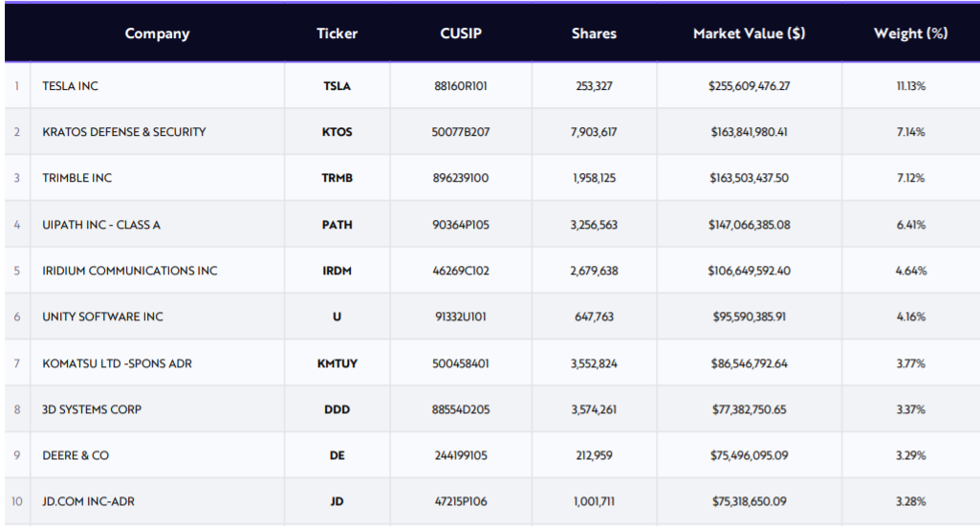Click the Company column header
Screen dimensions: 980x526
click(157, 33)
